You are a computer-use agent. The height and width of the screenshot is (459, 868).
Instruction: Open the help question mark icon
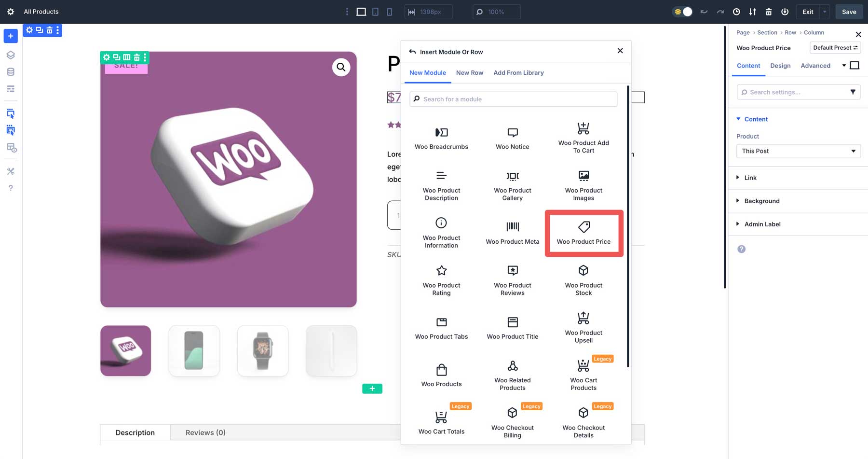point(11,188)
